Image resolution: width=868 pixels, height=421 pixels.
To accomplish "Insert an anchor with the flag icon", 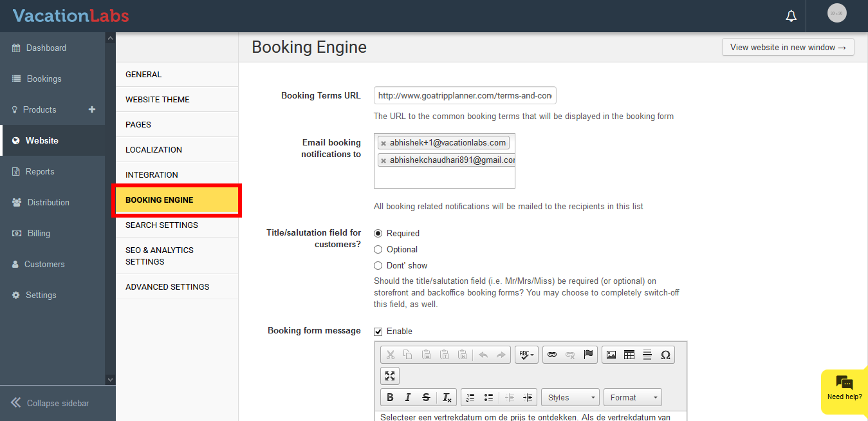I will click(x=588, y=355).
